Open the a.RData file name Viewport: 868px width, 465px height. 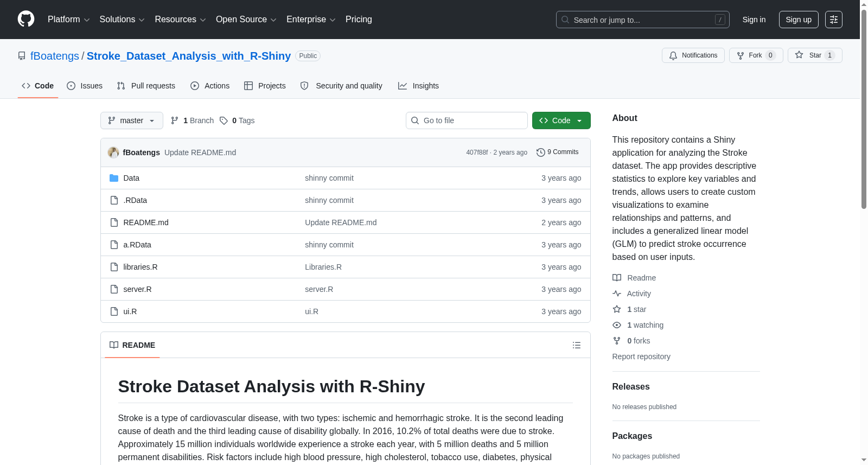137,245
